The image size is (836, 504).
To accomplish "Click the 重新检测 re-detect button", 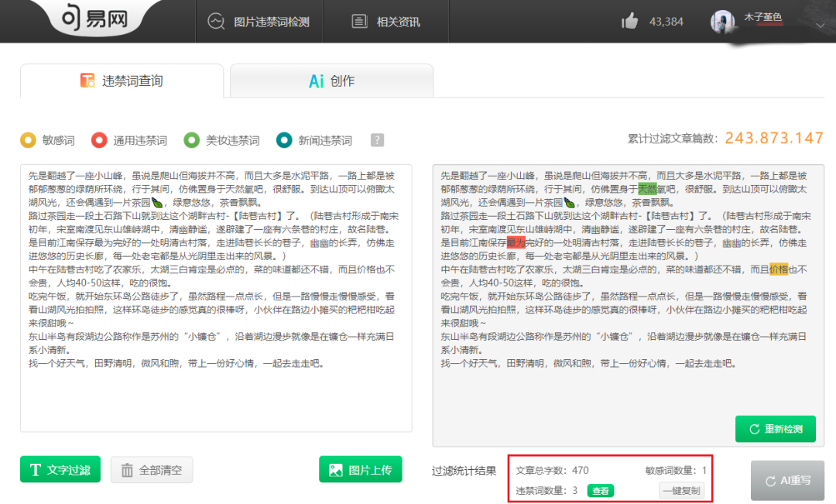I will [776, 428].
